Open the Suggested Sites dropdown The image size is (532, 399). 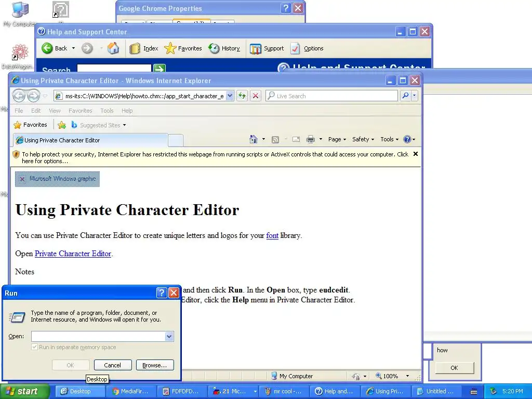tap(98, 125)
